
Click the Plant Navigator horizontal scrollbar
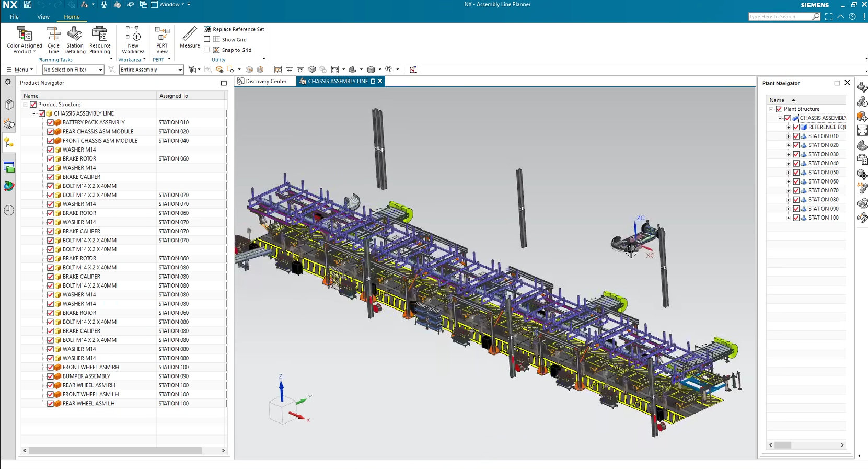782,445
